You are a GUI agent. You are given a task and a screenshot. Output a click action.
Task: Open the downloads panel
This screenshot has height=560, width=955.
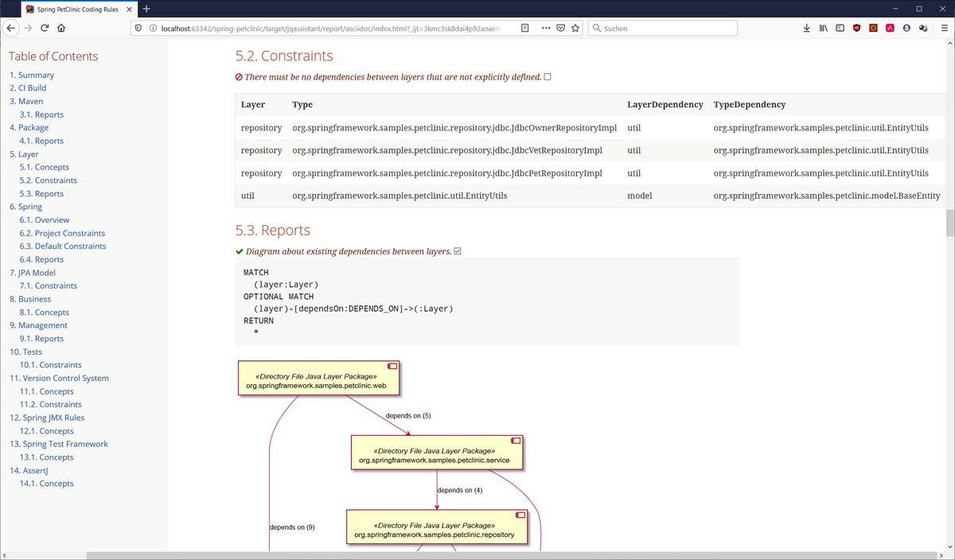(806, 28)
